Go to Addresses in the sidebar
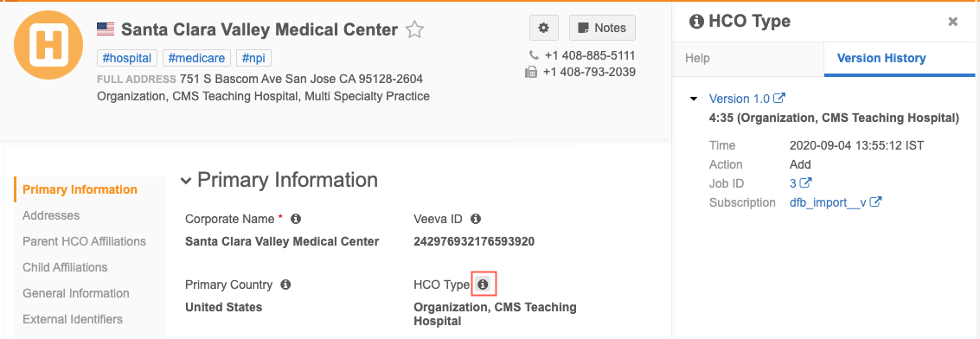Screen dimensions: 980x339 51,215
